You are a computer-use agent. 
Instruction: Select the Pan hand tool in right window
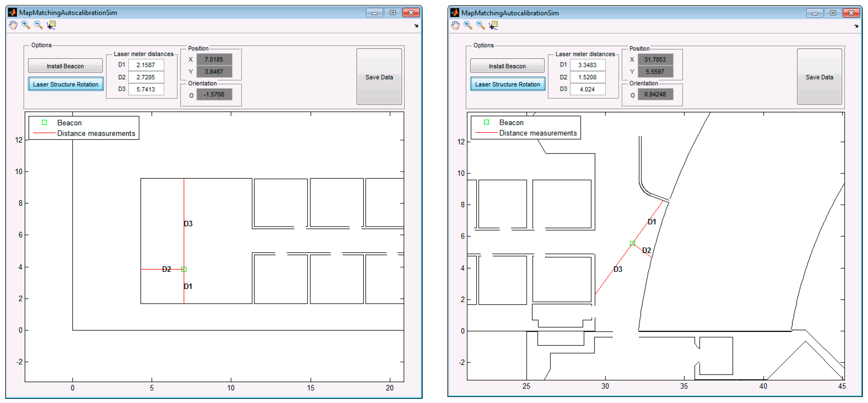tap(455, 25)
